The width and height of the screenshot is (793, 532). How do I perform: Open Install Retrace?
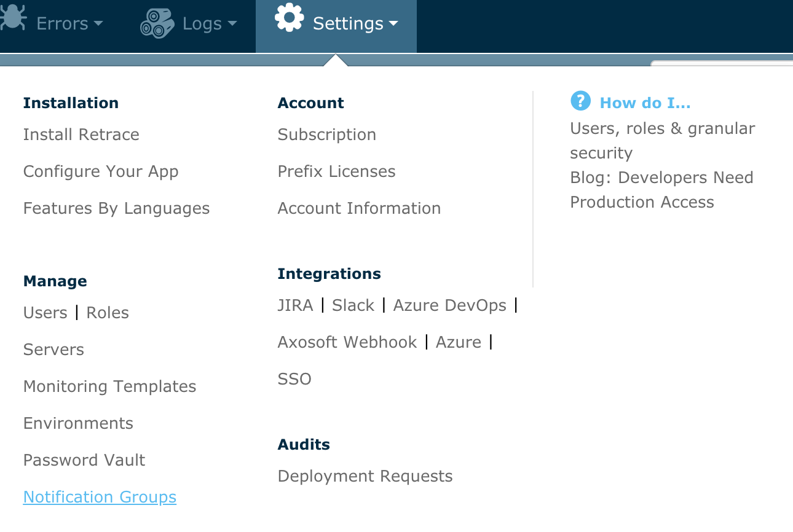tap(81, 135)
